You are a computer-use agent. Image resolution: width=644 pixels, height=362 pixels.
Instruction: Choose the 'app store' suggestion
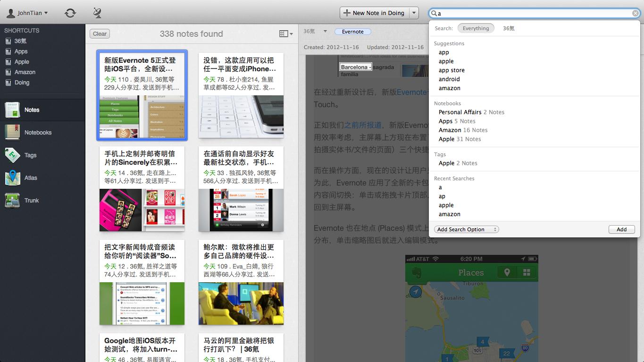(452, 70)
